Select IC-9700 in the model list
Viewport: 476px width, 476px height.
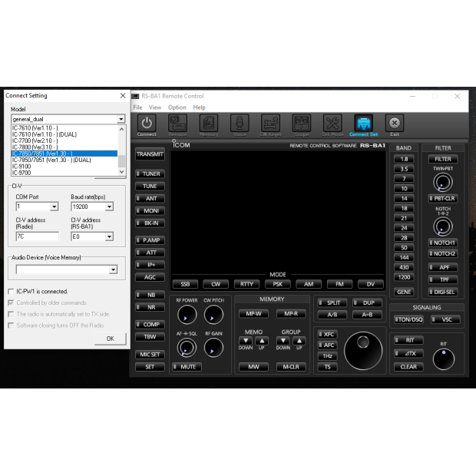coord(64,173)
